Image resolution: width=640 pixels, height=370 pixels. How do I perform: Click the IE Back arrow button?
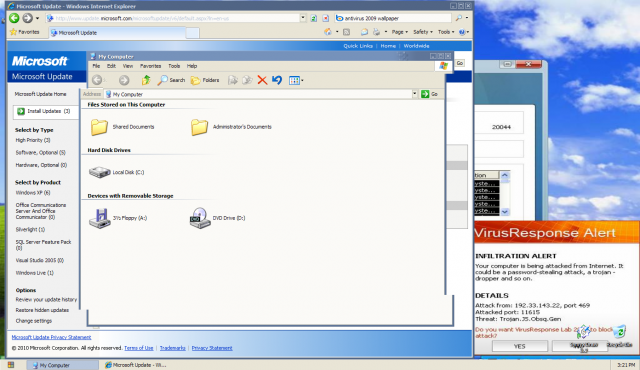point(14,18)
